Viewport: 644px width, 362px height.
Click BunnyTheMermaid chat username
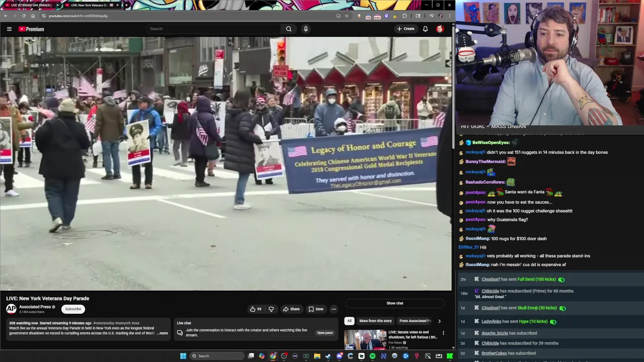(485, 162)
